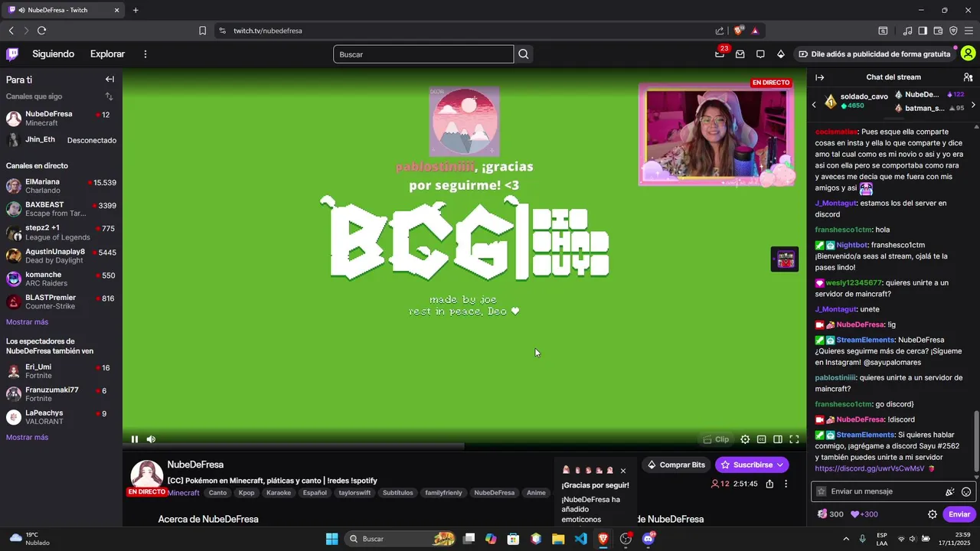This screenshot has width=980, height=551.
Task: Pause the stream video
Action: pos(135,439)
